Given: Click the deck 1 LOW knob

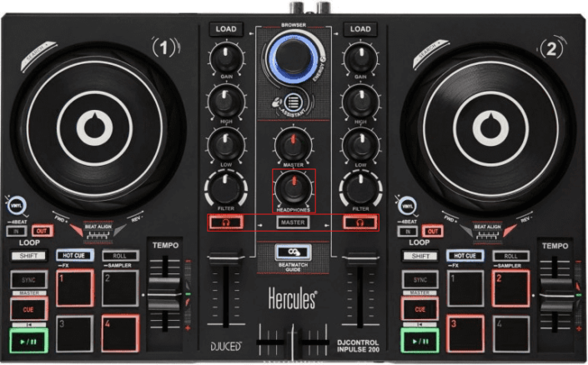Looking at the screenshot, I should click(226, 145).
